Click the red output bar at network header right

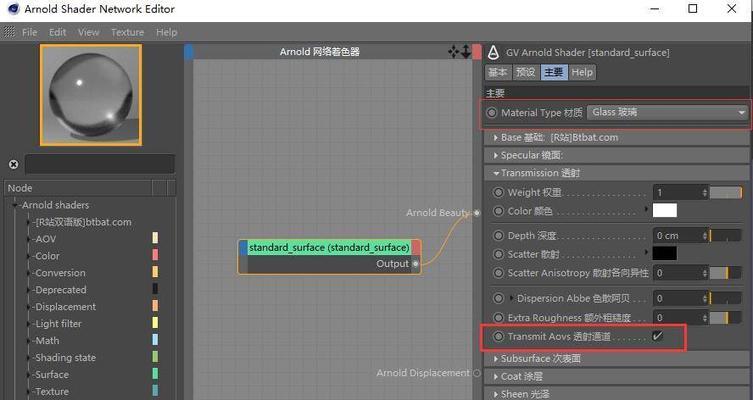pos(476,51)
